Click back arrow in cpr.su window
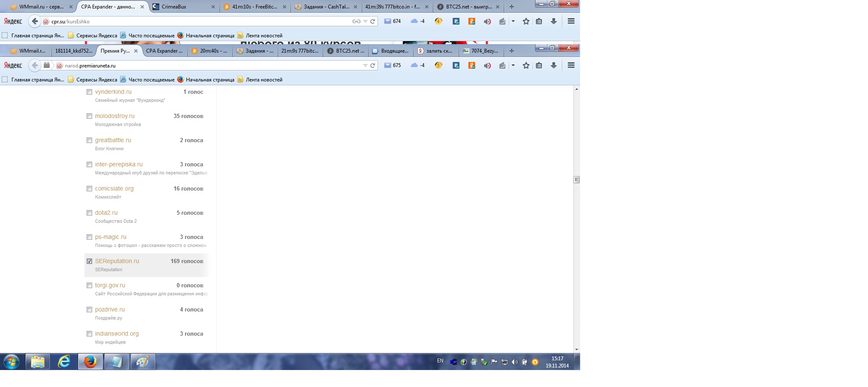Screen dimensions: 868x387 tap(35, 21)
